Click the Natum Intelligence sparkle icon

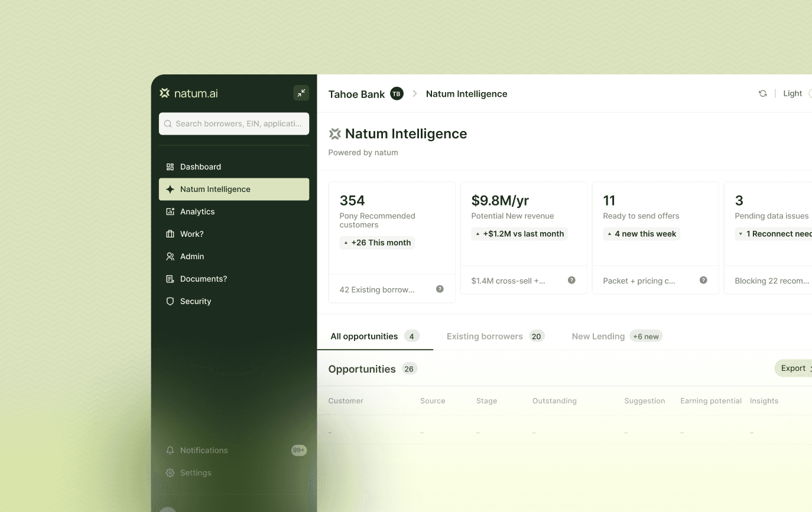[170, 190]
